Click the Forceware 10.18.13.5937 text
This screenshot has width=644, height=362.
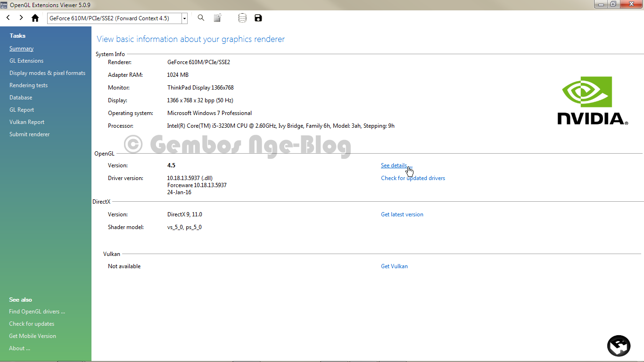point(197,185)
